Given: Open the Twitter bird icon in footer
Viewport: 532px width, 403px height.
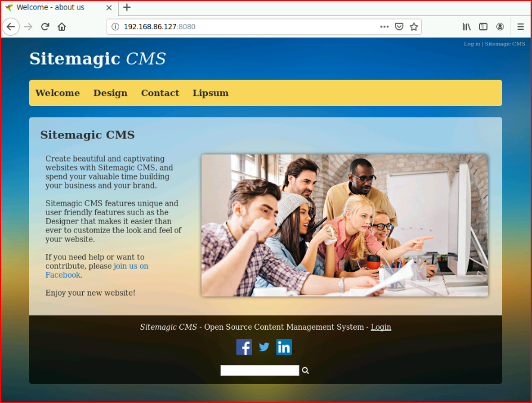Looking at the screenshot, I should pos(264,347).
